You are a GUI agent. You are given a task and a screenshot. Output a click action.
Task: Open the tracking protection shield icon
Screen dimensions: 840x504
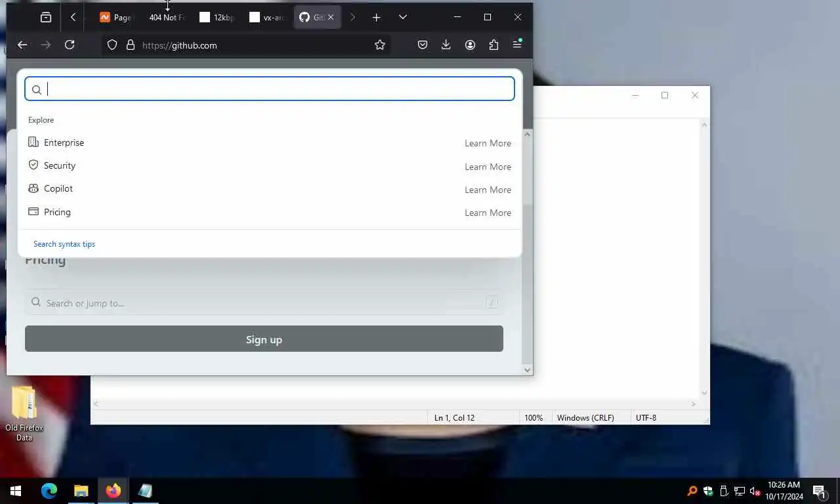112,45
